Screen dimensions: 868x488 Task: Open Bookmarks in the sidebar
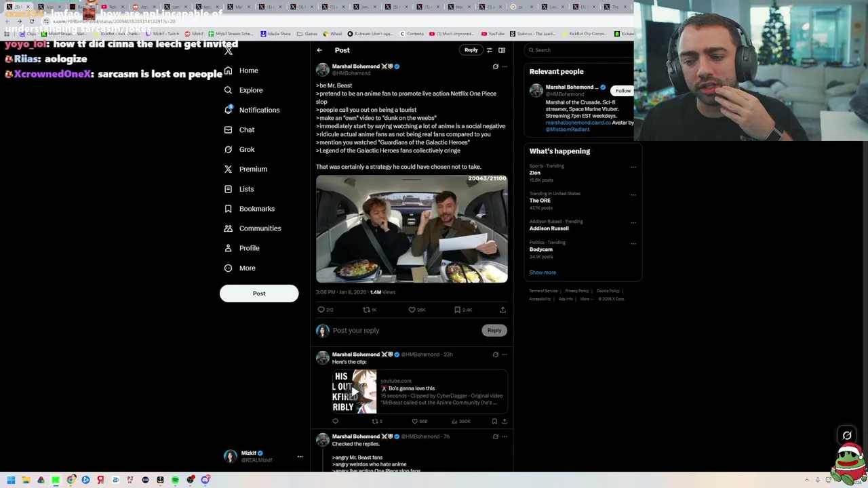tap(249, 209)
